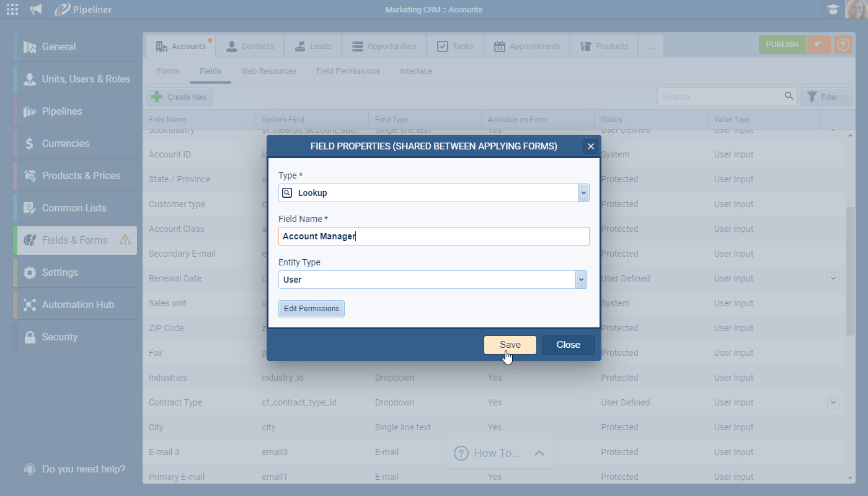Click the Filter icon above the fields table
Viewport: 868px width, 496px height.
pyautogui.click(x=826, y=96)
